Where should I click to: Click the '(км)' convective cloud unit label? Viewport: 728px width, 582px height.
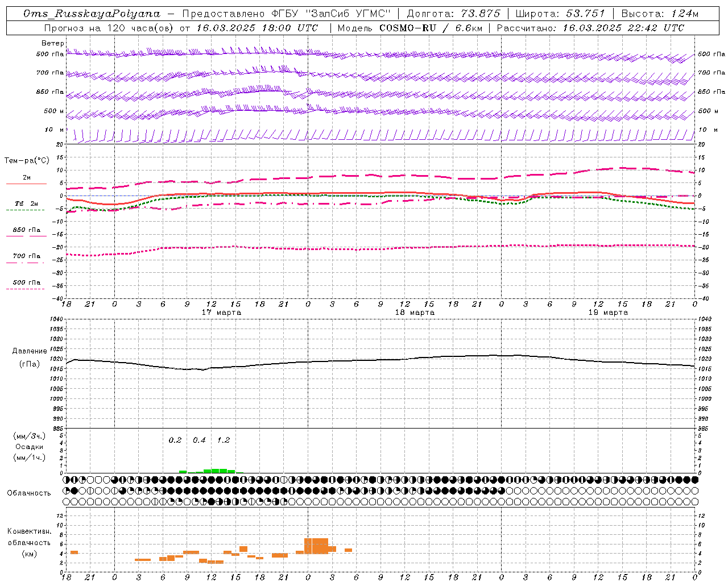click(x=29, y=554)
